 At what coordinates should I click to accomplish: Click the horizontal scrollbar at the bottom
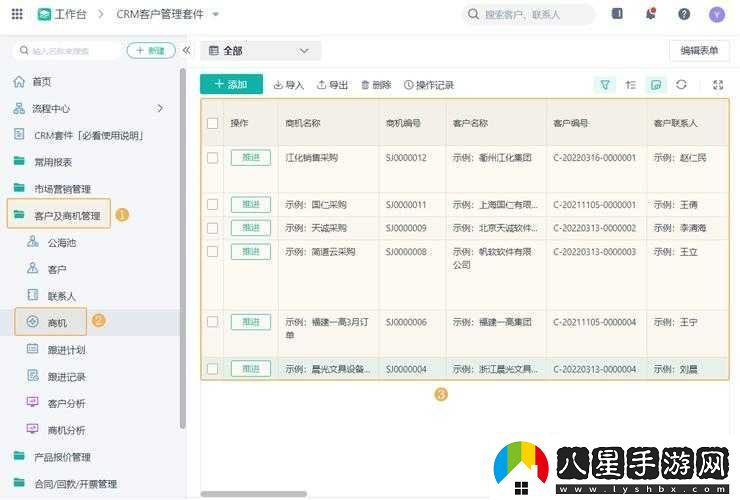[253, 494]
